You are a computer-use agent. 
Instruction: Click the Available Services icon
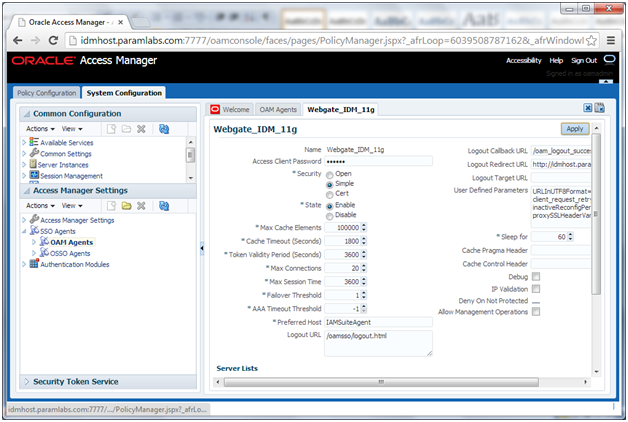point(34,142)
